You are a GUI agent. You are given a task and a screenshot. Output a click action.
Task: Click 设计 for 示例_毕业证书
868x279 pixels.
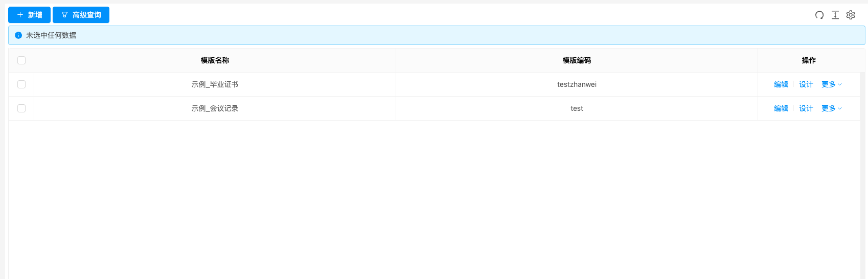pos(806,84)
